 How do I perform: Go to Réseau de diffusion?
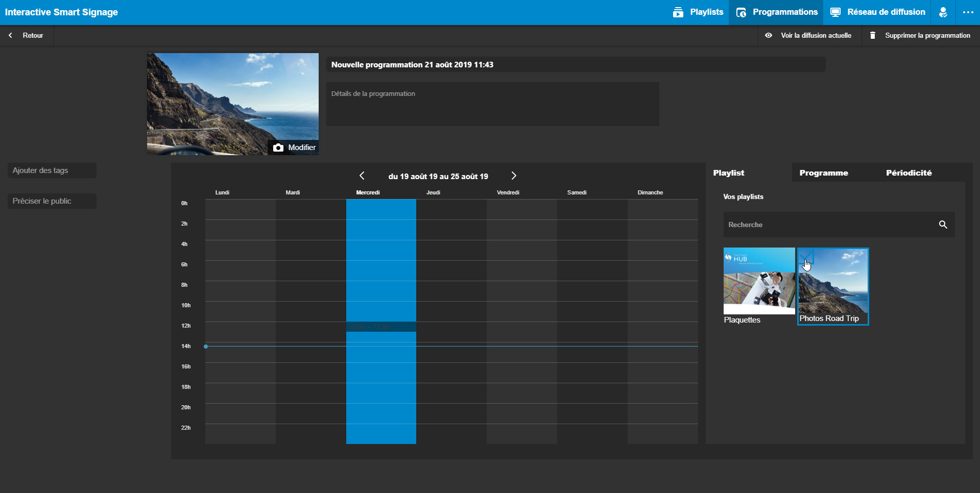(x=877, y=12)
